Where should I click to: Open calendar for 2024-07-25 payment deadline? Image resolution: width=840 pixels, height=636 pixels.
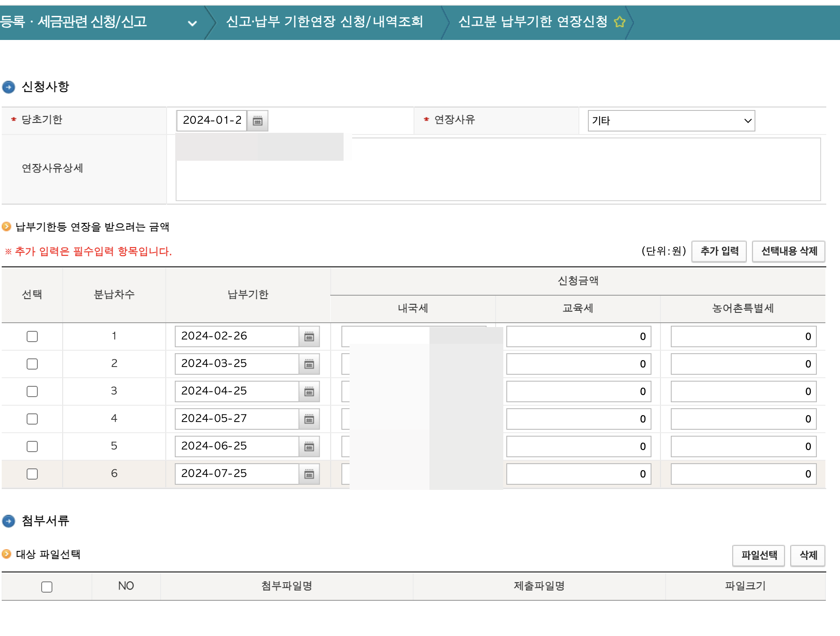pos(309,474)
